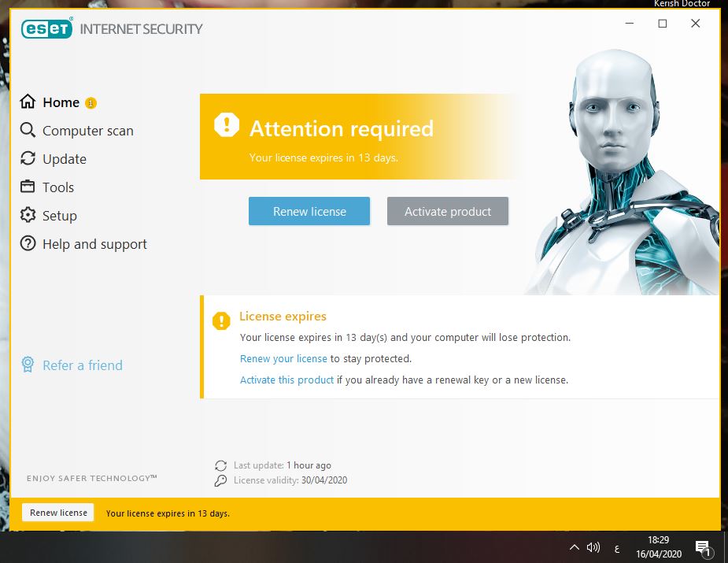728x563 pixels.
Task: Open the taskbar notification center icon
Action: (703, 549)
